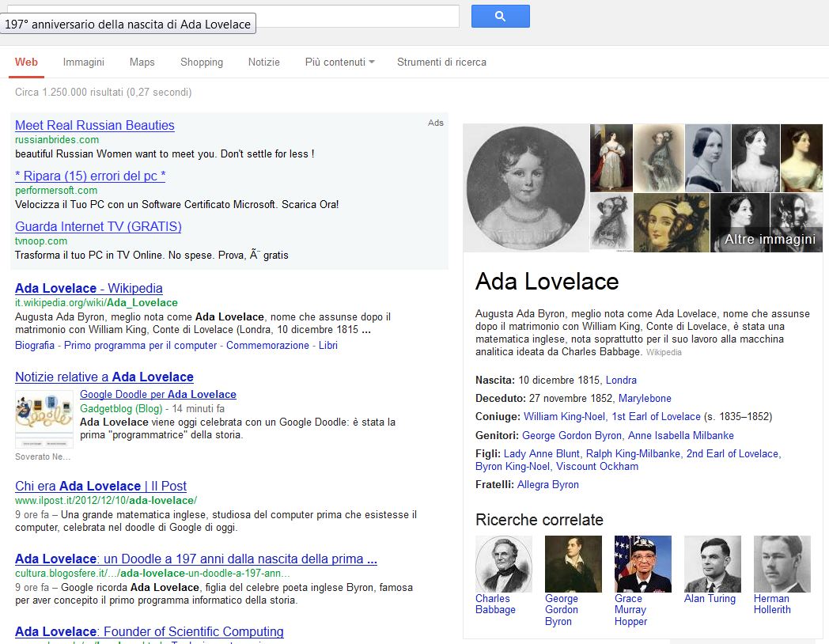Open Founder of Scientific Computing result

coord(149,632)
